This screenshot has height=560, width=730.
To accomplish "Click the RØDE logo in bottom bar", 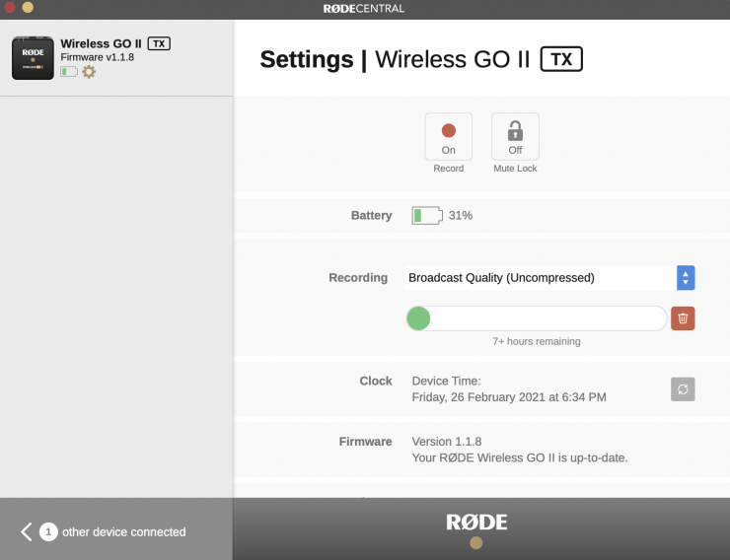I will 476,522.
